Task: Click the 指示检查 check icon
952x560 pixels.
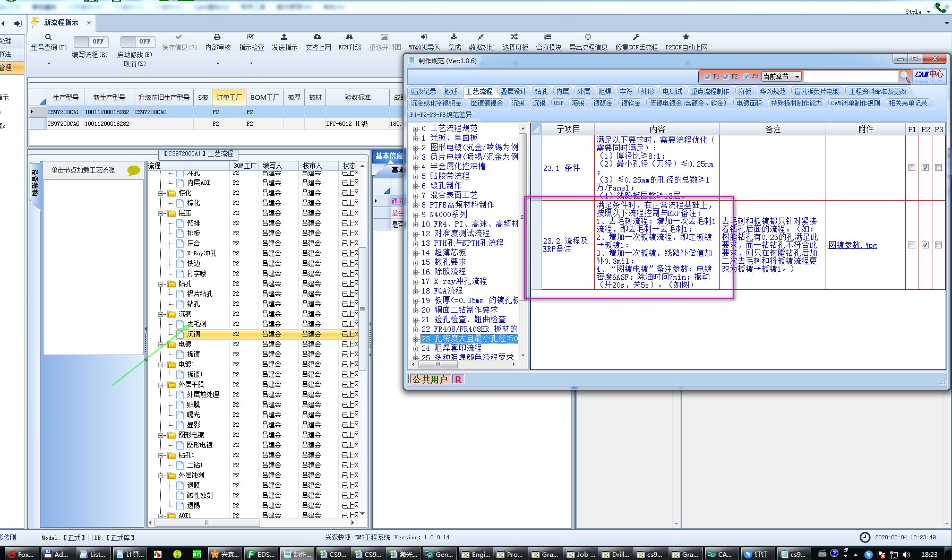Action: point(251,37)
